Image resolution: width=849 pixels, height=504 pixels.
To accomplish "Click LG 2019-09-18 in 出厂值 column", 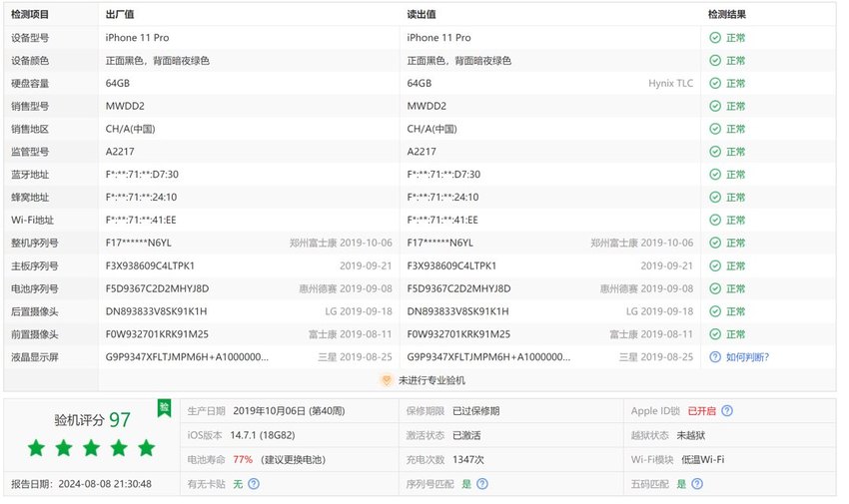I will 359,311.
